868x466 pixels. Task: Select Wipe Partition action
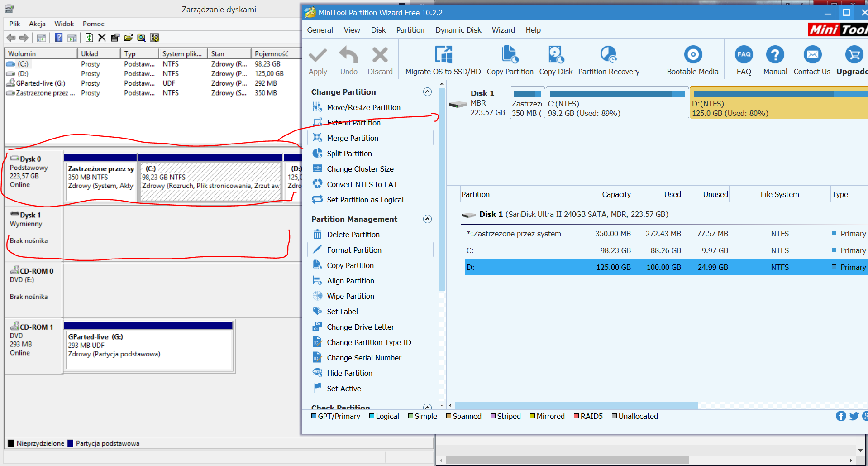pyautogui.click(x=350, y=296)
